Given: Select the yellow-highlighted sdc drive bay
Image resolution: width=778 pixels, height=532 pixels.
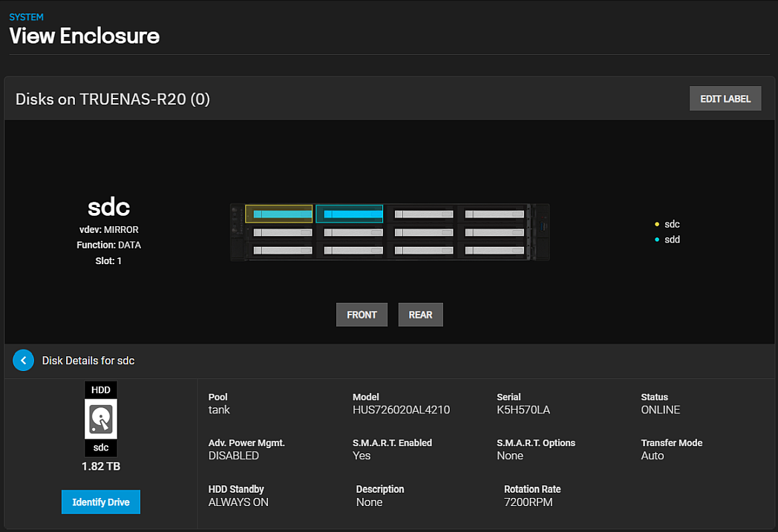Looking at the screenshot, I should (279, 214).
